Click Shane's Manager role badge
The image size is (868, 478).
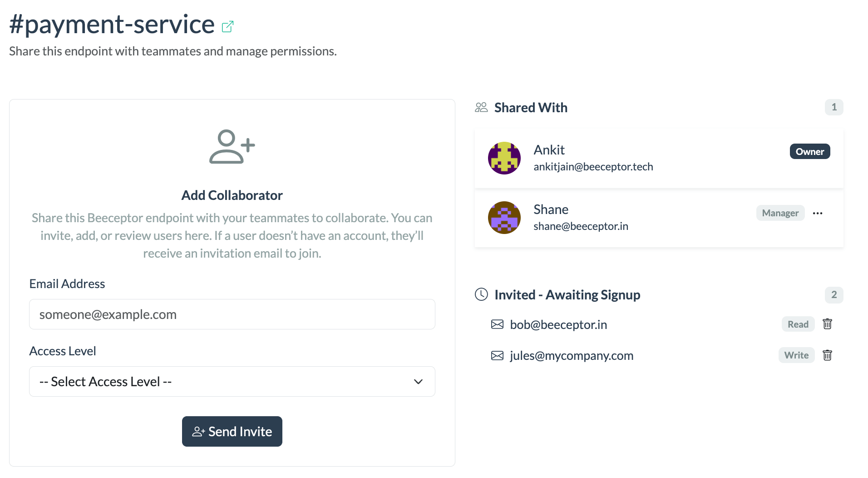780,213
